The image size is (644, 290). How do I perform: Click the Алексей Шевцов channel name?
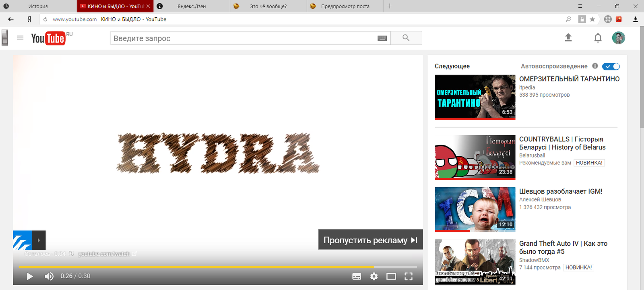pyautogui.click(x=540, y=199)
